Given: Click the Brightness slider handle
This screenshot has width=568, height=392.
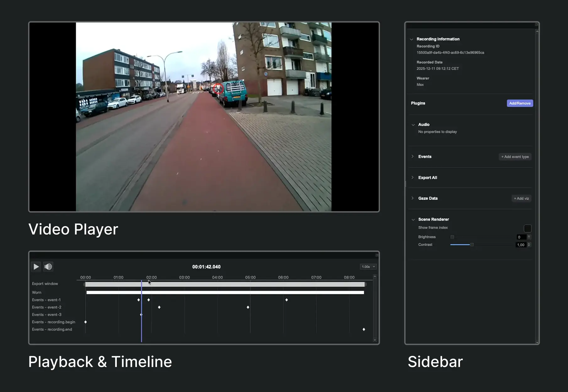Looking at the screenshot, I should (x=452, y=237).
